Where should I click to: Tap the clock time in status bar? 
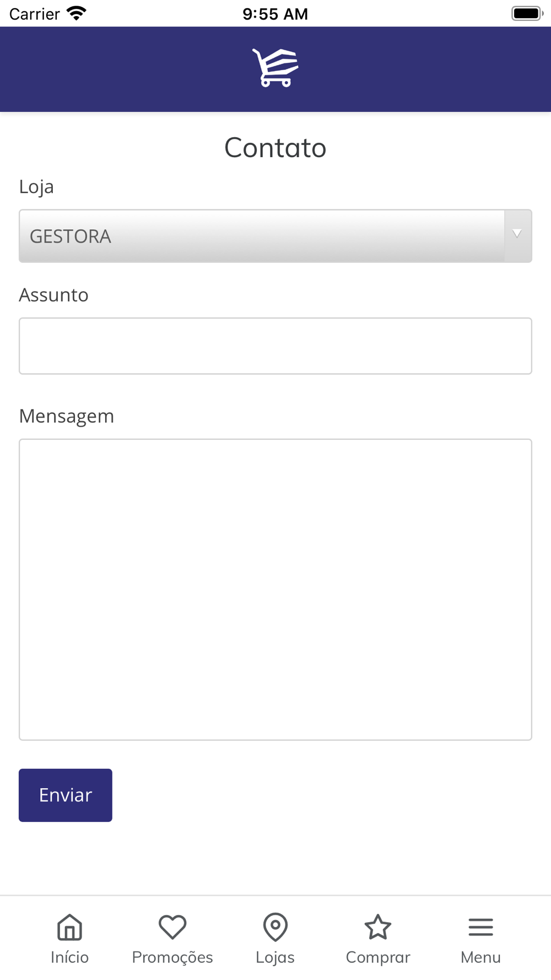275,14
